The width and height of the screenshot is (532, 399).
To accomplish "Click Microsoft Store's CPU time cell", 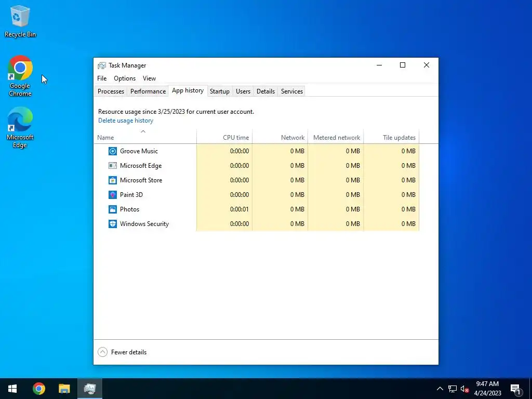I will pos(224,180).
